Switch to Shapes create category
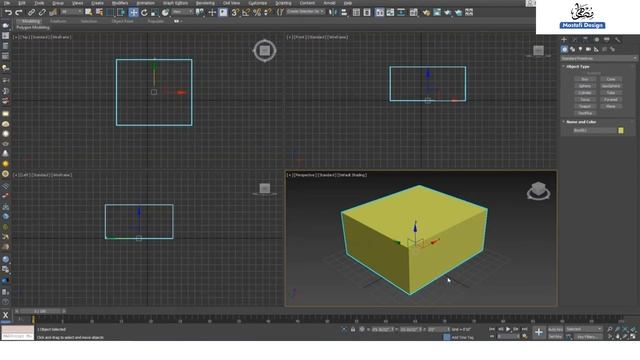Screen dimensions: 640x360 pos(572,49)
